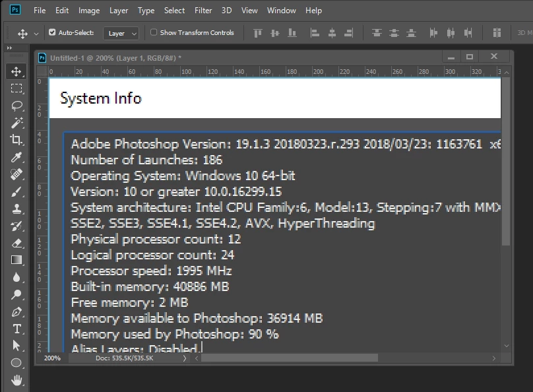The image size is (533, 392).
Task: Select the Gradient tool
Action: pos(16,260)
